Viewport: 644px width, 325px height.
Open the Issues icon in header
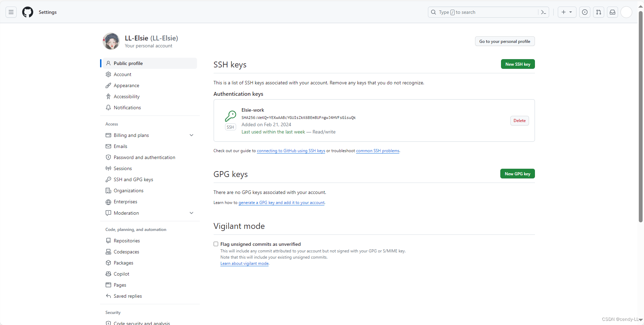pos(585,12)
